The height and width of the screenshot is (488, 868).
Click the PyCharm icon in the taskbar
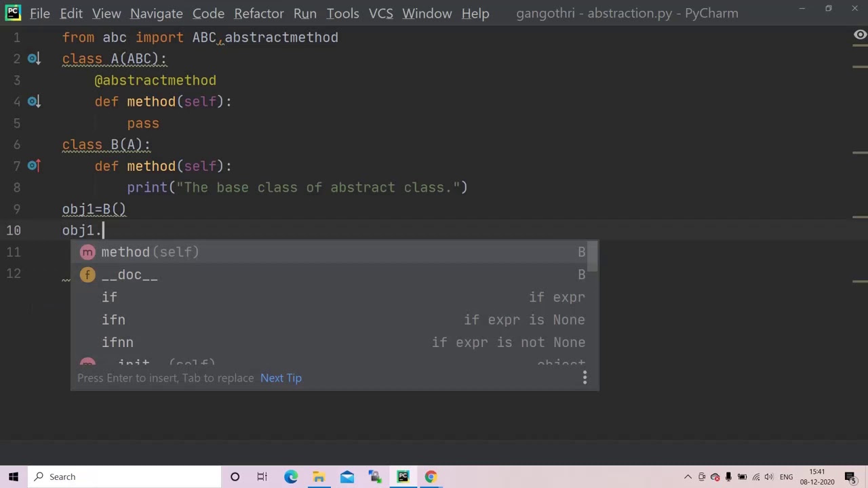click(x=403, y=476)
